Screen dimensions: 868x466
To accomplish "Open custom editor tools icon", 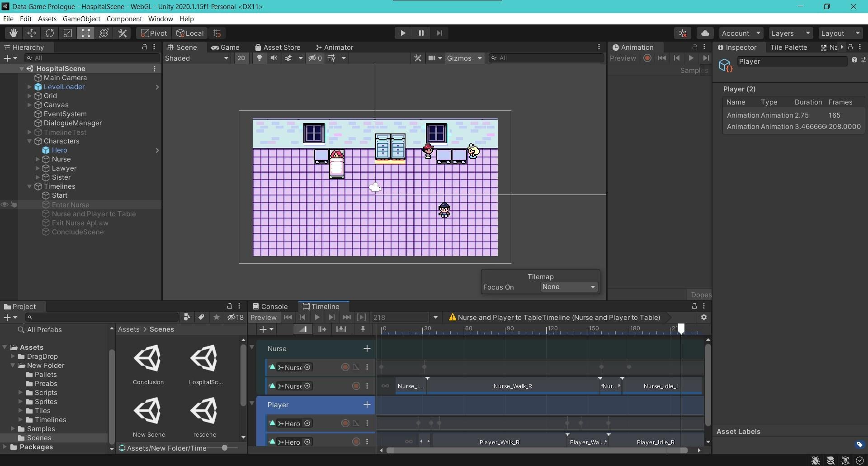I will 123,33.
